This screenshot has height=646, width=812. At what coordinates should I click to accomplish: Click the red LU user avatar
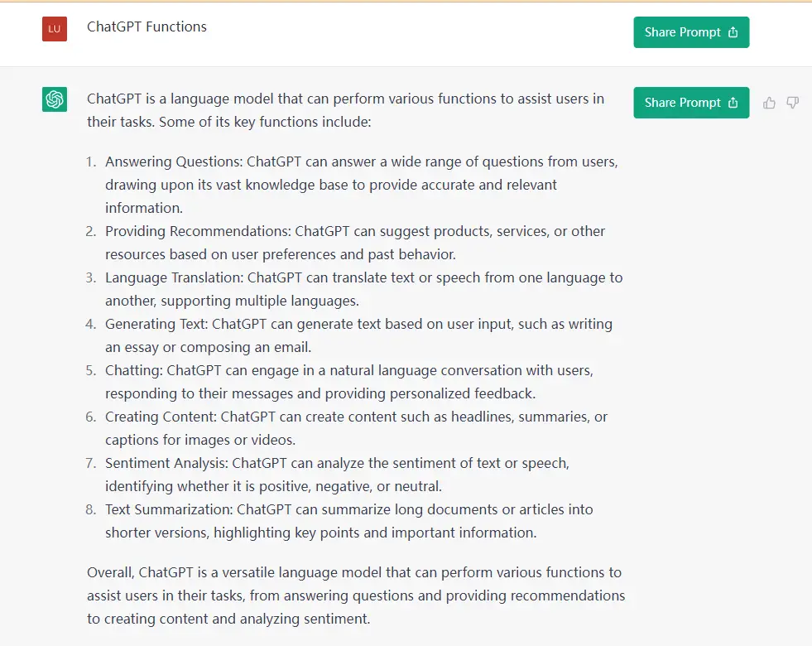(55, 28)
